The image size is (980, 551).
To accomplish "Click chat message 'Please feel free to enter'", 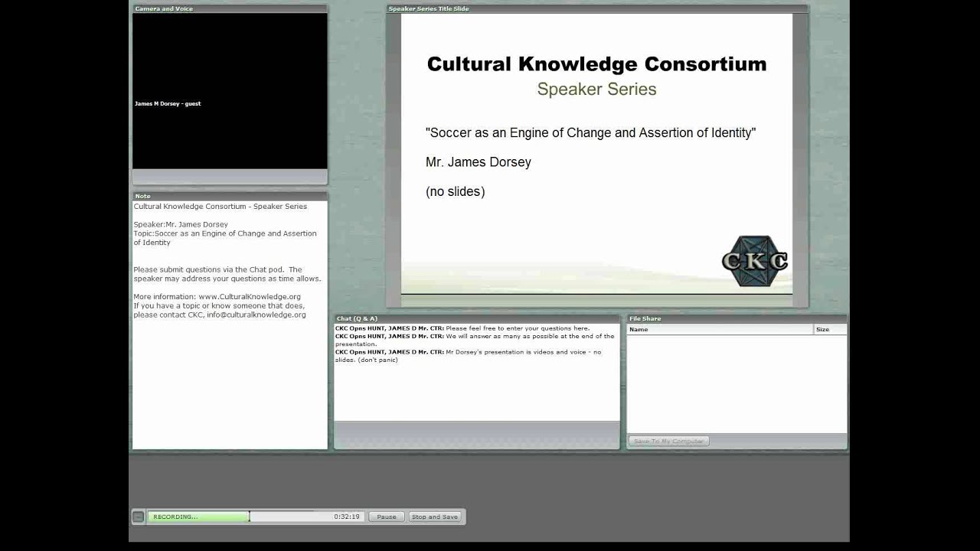I will 462,328.
